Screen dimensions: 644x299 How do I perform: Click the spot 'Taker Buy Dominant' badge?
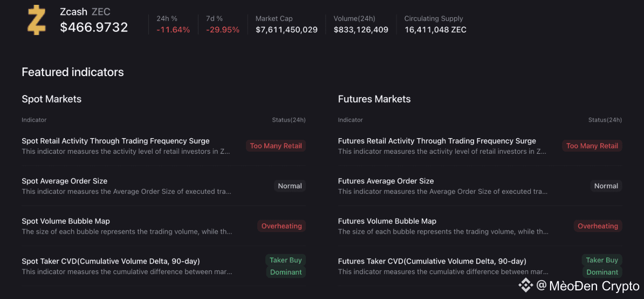pos(285,266)
